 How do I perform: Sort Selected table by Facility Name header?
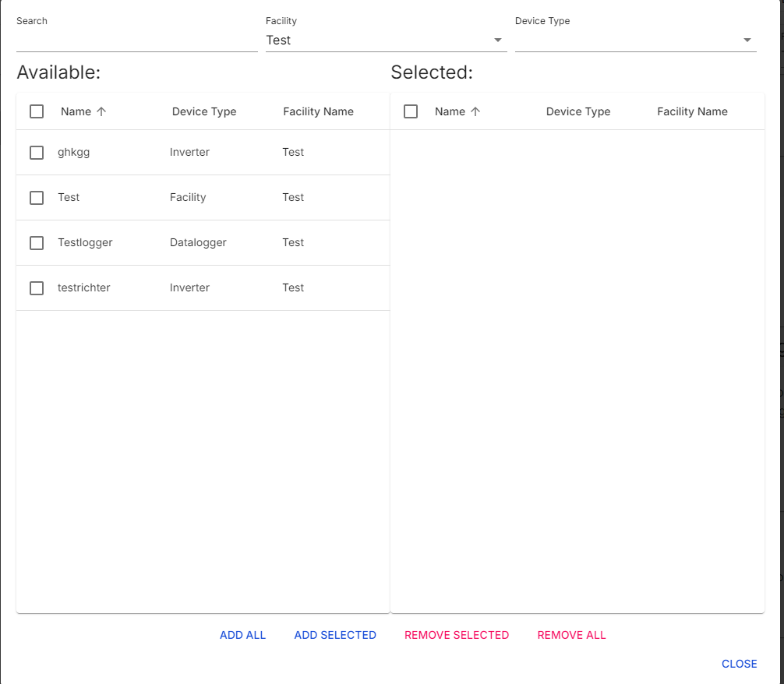point(692,111)
